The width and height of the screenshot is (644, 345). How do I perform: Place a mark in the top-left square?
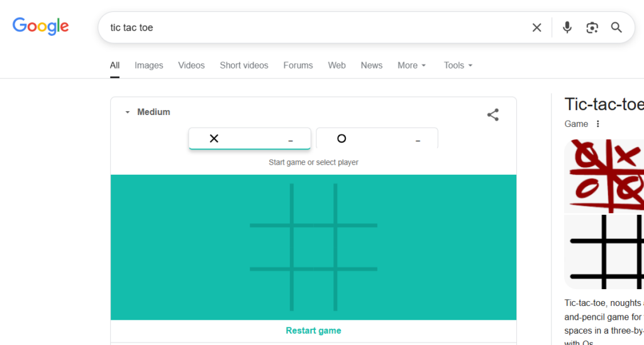(x=270, y=204)
